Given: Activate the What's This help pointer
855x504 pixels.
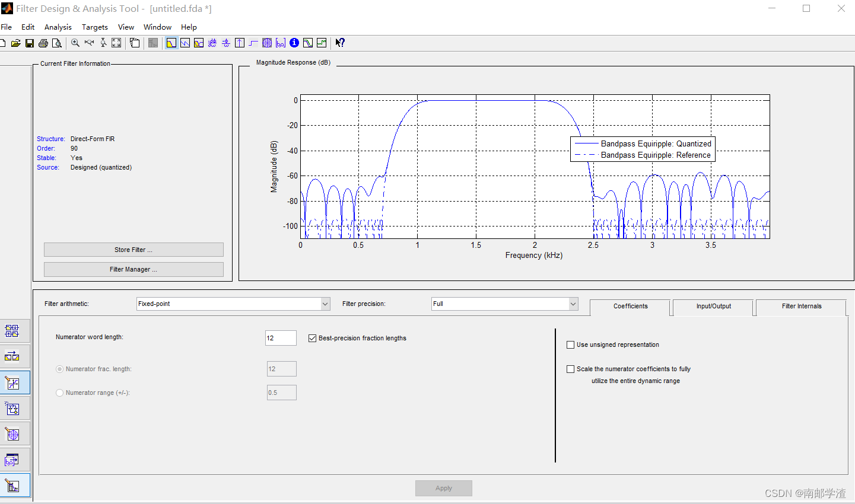Looking at the screenshot, I should pos(340,43).
